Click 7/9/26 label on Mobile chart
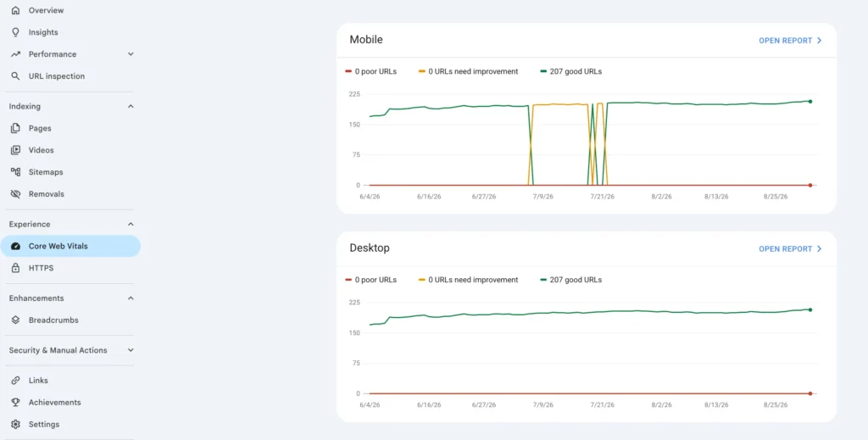 (x=542, y=197)
